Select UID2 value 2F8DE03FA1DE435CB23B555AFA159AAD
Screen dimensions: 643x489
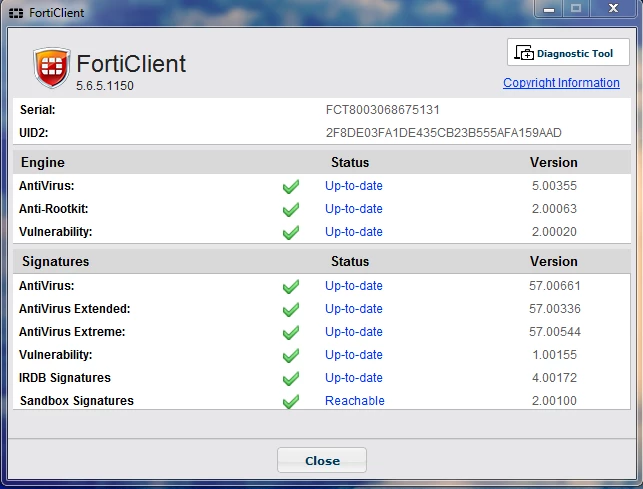pos(444,133)
